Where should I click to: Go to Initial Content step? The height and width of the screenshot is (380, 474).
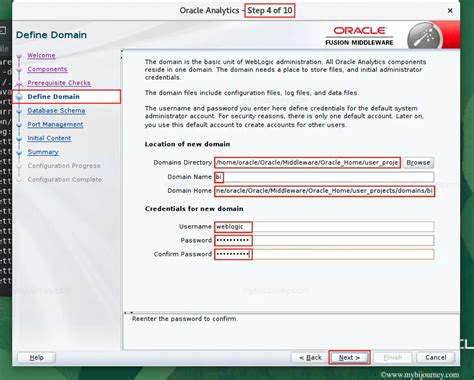[49, 138]
